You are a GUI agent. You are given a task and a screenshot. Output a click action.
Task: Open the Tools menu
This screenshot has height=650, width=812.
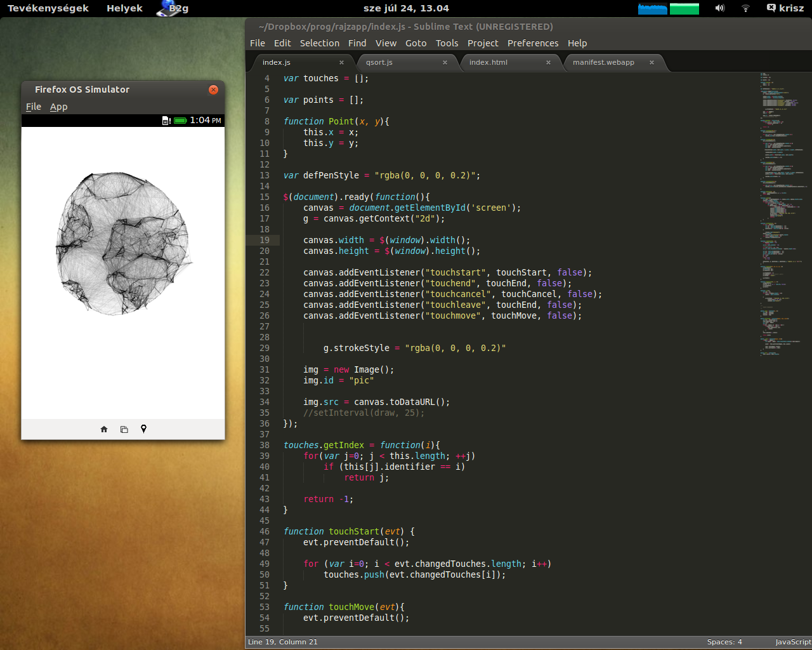[447, 43]
